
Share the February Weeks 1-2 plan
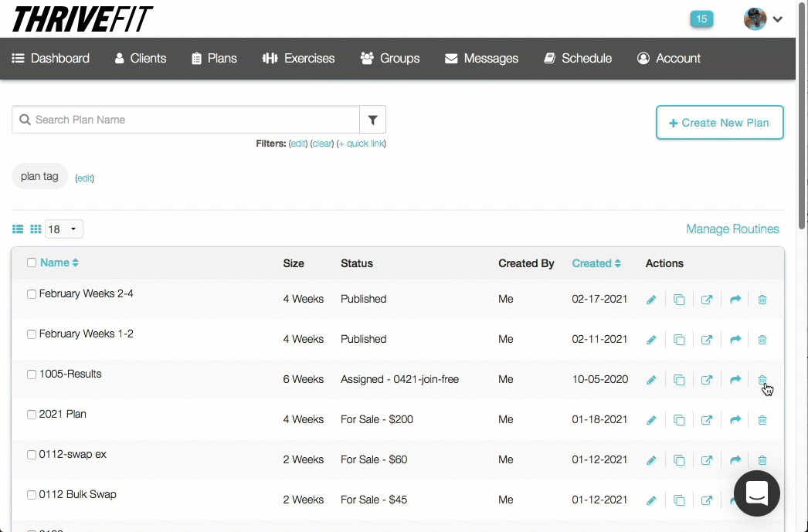[735, 340]
